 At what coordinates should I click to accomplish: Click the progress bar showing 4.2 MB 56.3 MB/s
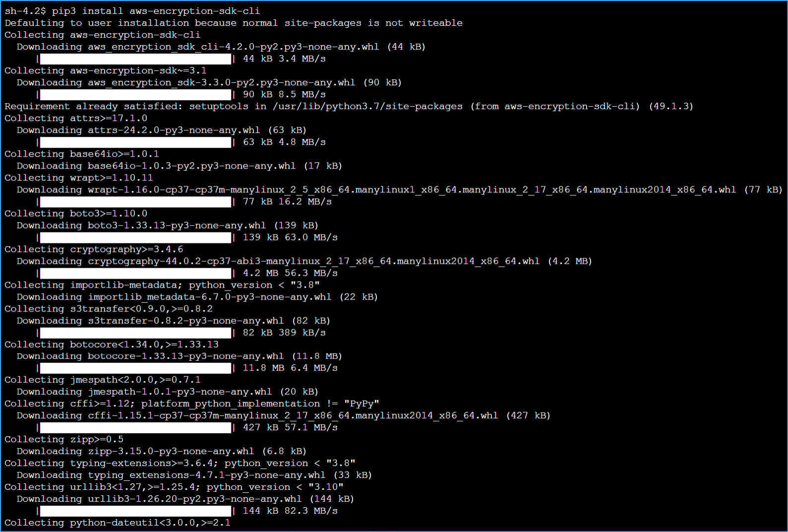[135, 273]
